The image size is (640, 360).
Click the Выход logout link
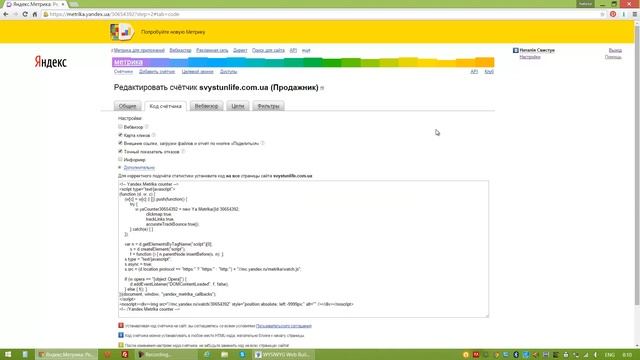click(x=615, y=50)
